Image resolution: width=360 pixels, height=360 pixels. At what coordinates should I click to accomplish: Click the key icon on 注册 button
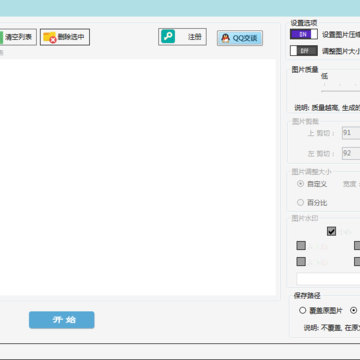[168, 37]
